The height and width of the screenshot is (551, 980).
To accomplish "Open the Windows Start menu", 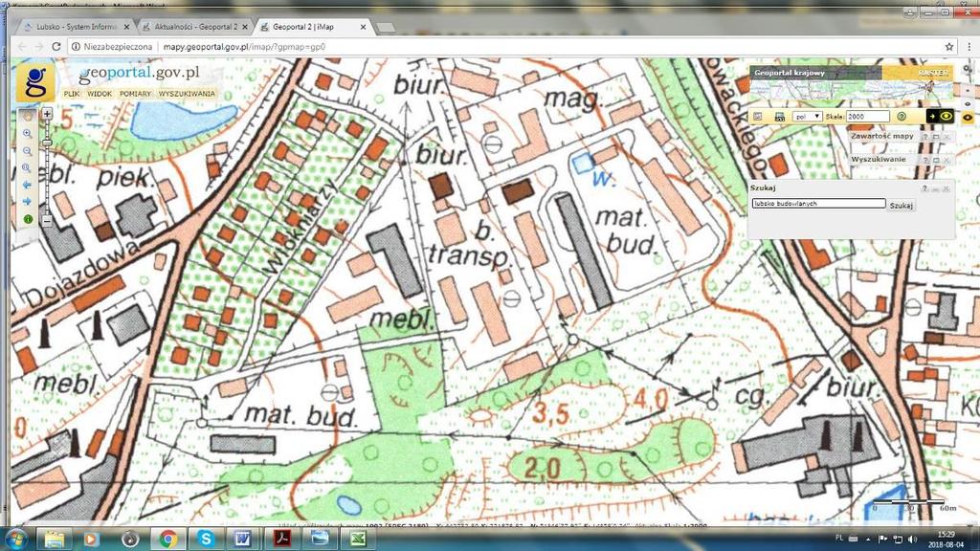I will point(15,538).
